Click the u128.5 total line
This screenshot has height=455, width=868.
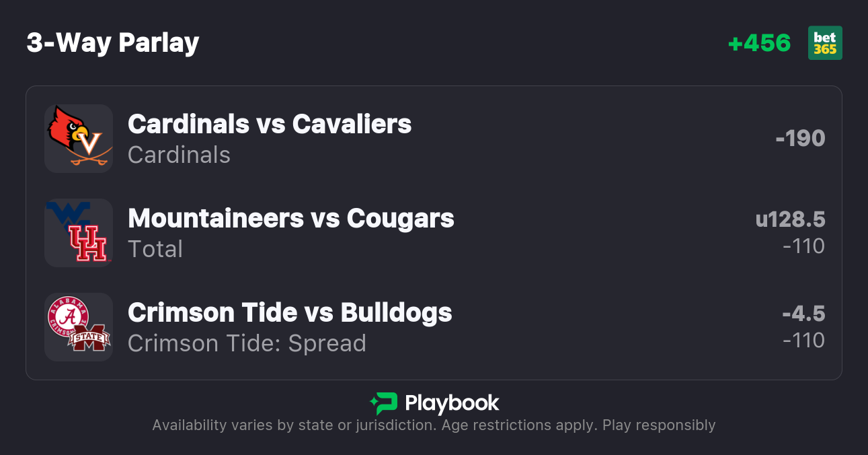(x=790, y=219)
